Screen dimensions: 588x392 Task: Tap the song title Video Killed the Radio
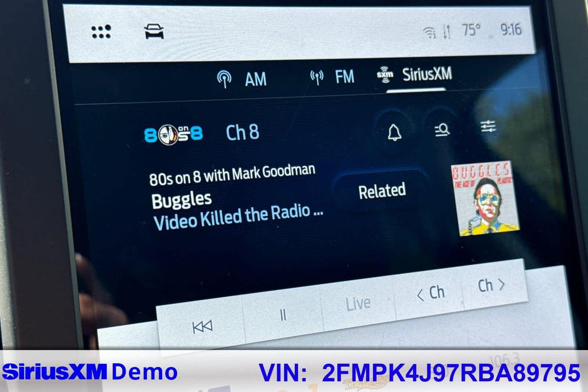[x=239, y=217]
